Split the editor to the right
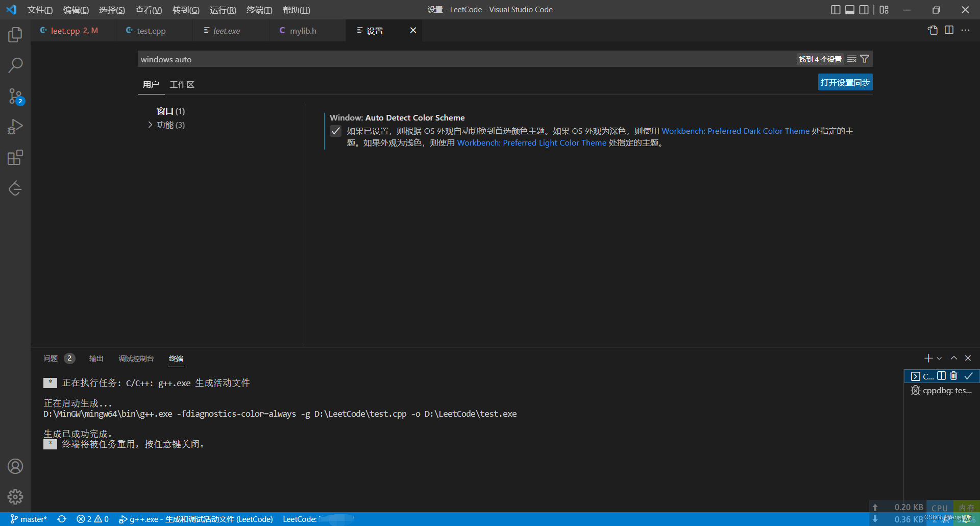980x526 pixels. pyautogui.click(x=949, y=31)
